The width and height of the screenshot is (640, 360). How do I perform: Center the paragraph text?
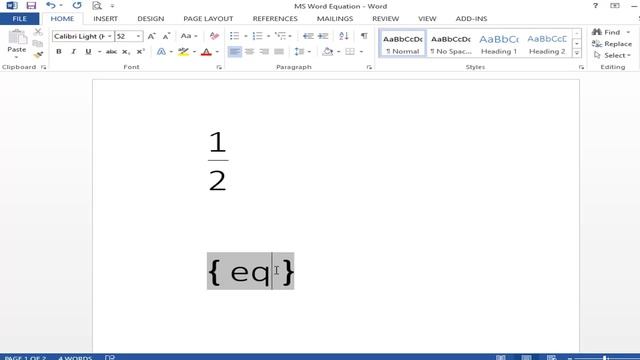click(x=249, y=52)
